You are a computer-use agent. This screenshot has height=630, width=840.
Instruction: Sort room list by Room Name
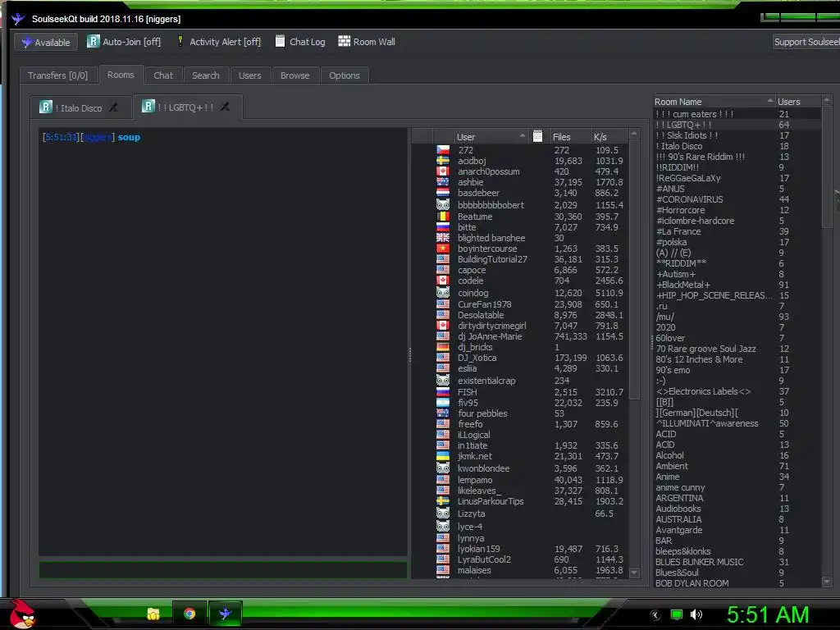(714, 101)
